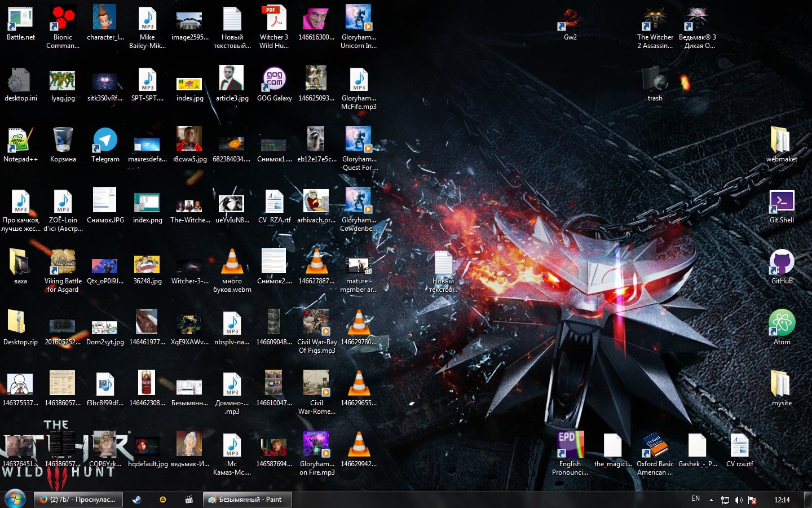Open the Action Center flag icon
The height and width of the screenshot is (508, 812).
[x=752, y=500]
